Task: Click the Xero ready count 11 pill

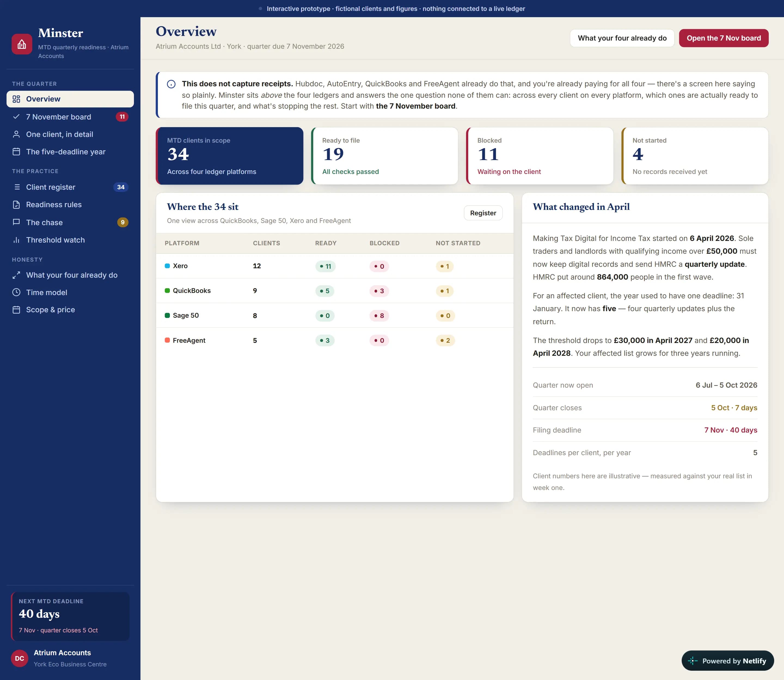Action: (x=325, y=267)
